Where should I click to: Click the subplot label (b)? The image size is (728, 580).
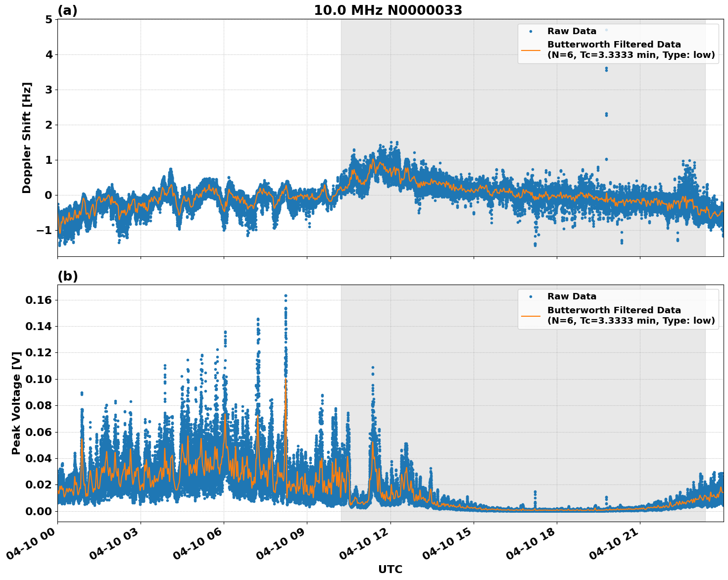point(68,276)
